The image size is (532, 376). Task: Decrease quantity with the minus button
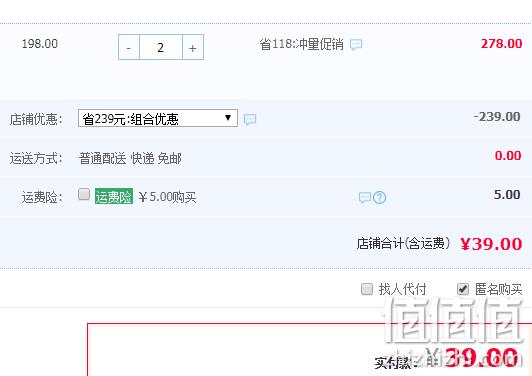[129, 47]
